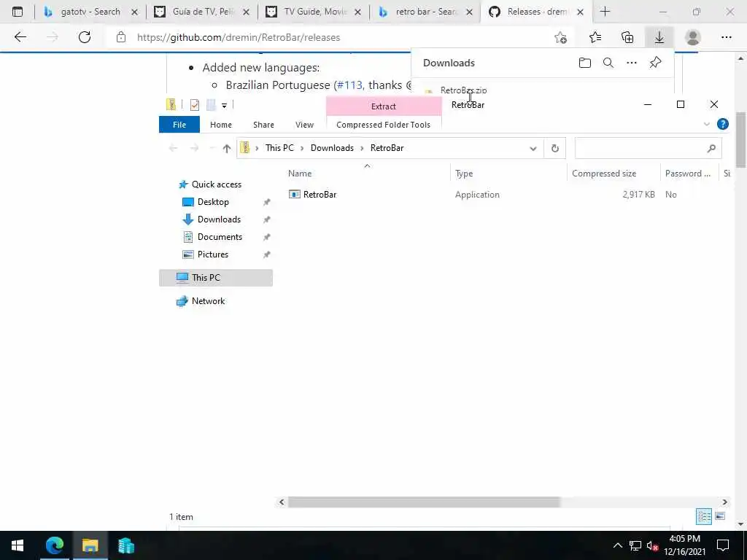Open a new Edge tab
The height and width of the screenshot is (560, 747).
point(605,12)
